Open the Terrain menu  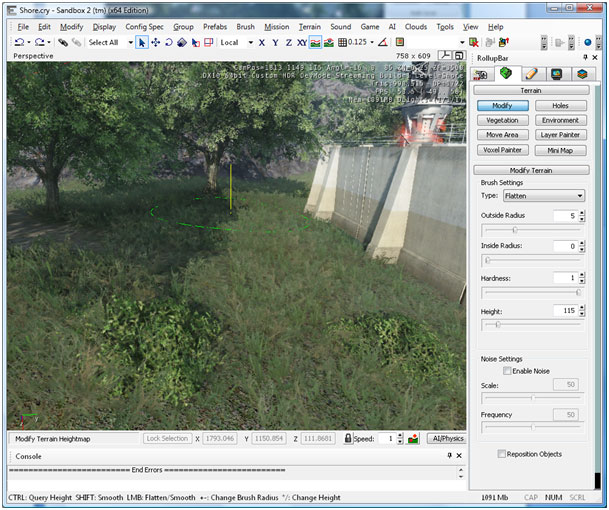point(310,27)
